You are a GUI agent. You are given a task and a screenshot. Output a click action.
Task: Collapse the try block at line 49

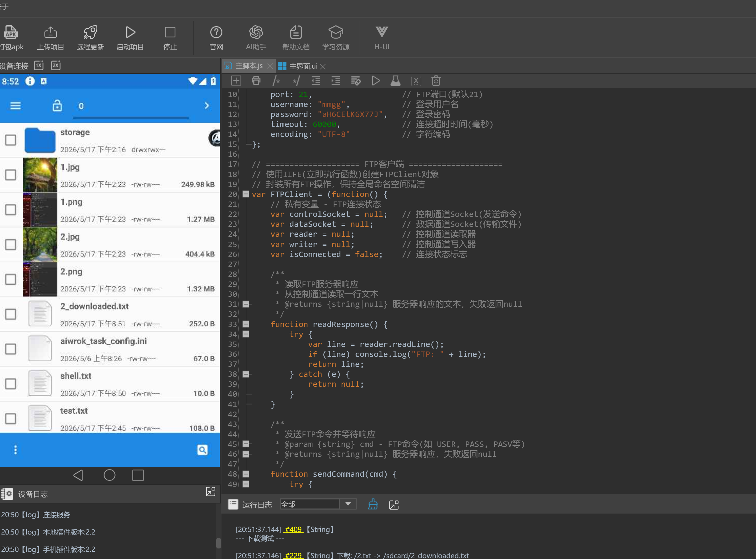[x=246, y=484]
